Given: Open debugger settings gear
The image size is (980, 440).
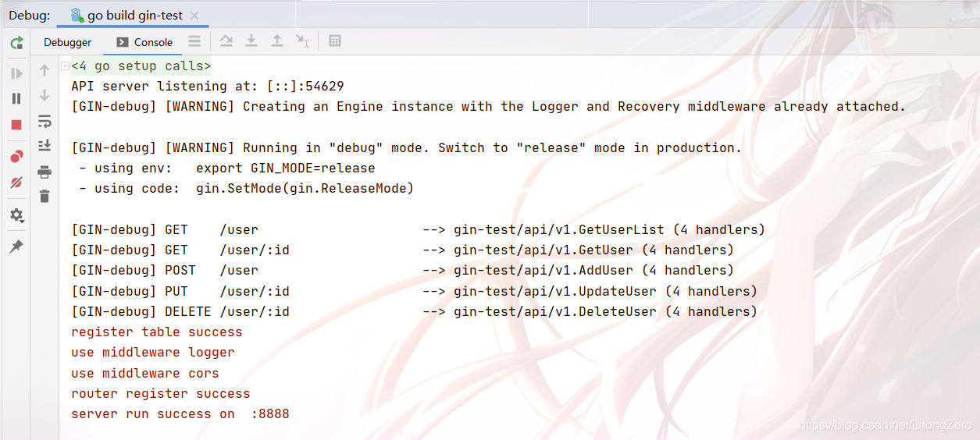Looking at the screenshot, I should 16,215.
